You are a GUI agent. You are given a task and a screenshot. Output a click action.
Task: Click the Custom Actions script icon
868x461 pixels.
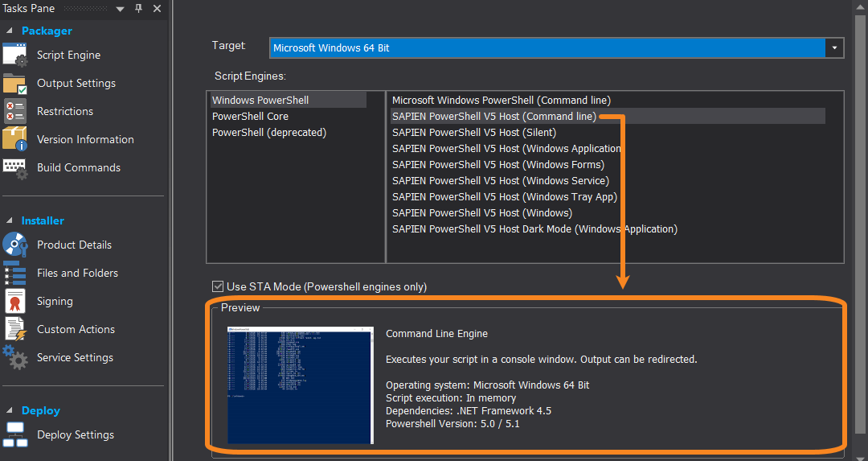pyautogui.click(x=15, y=329)
